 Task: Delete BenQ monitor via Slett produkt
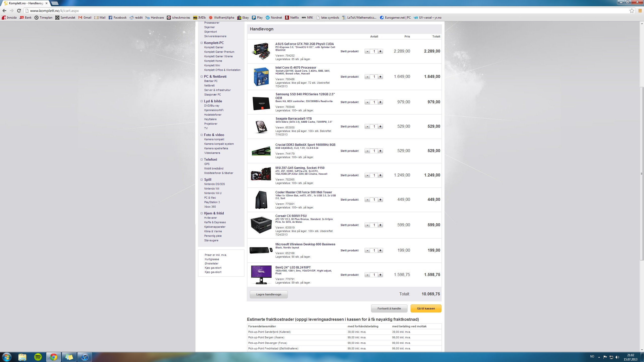(349, 275)
